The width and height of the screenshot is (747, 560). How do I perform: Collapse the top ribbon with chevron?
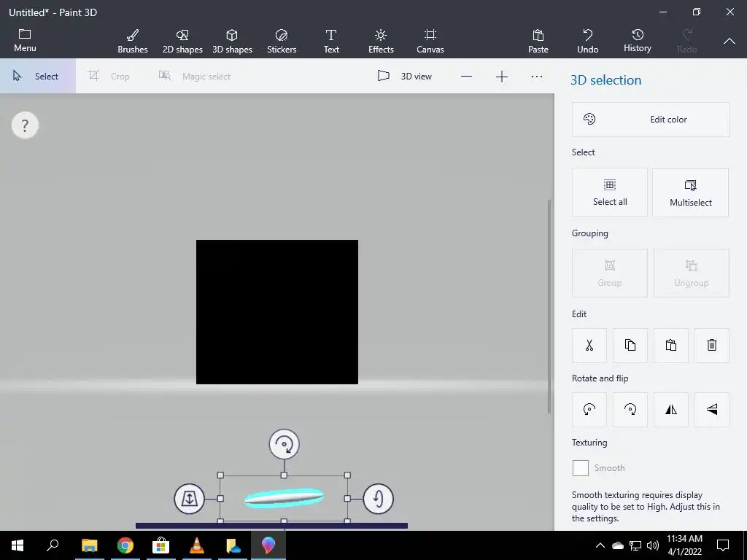pyautogui.click(x=729, y=42)
